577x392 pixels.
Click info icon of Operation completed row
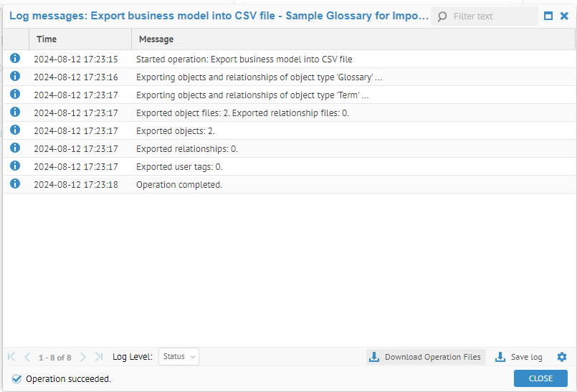(x=15, y=184)
